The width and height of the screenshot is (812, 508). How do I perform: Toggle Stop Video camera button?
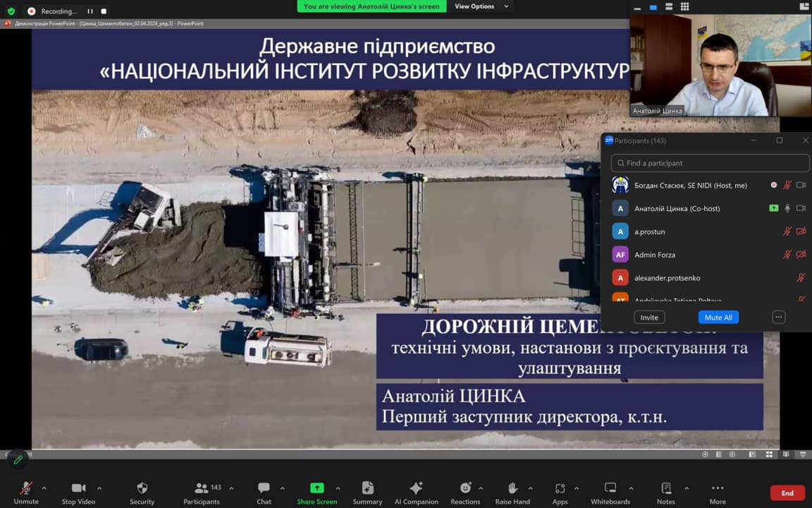click(x=78, y=488)
